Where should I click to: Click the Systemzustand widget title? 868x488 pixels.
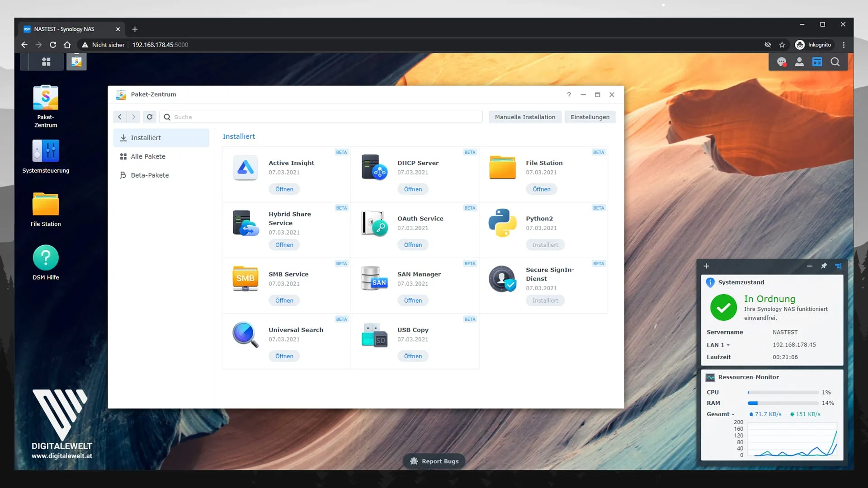[x=741, y=282]
